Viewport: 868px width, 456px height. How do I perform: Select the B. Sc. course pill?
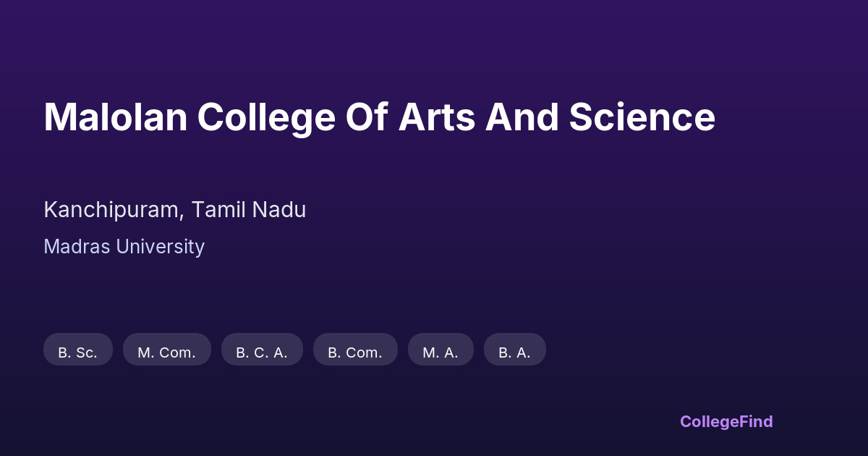(77, 352)
